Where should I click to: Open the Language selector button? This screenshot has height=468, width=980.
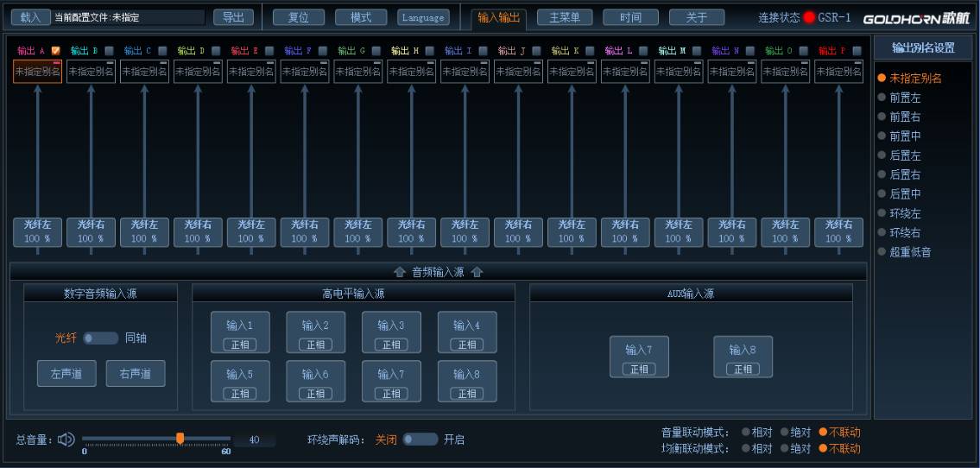click(423, 17)
